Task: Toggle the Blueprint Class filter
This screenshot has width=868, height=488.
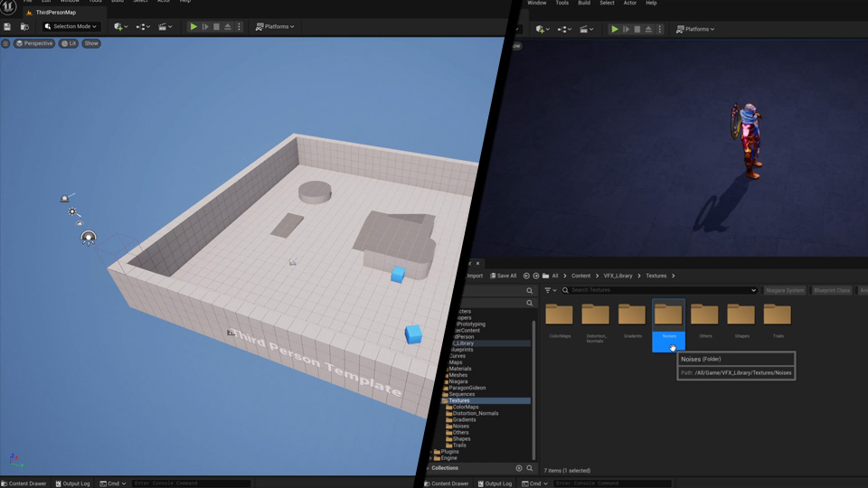Action: coord(832,290)
